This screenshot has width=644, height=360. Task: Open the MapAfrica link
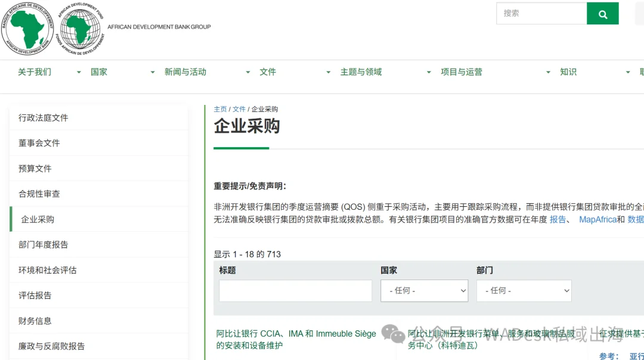click(x=598, y=219)
